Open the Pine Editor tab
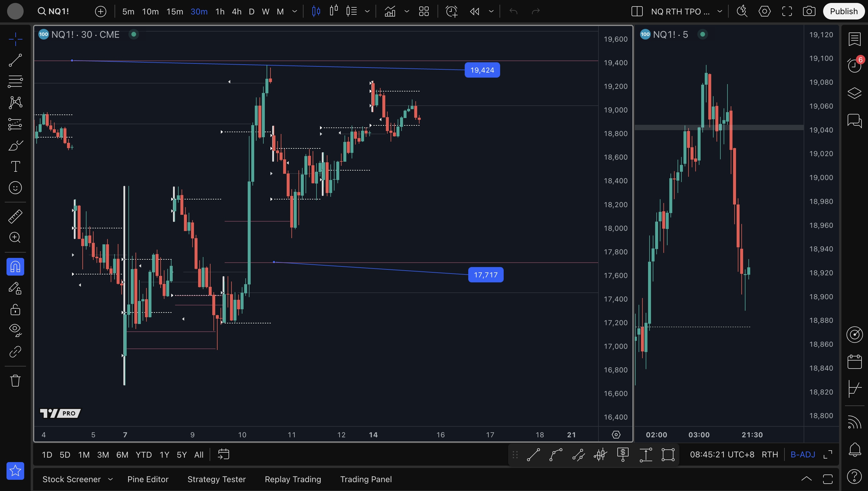Image resolution: width=868 pixels, height=491 pixels. click(148, 479)
